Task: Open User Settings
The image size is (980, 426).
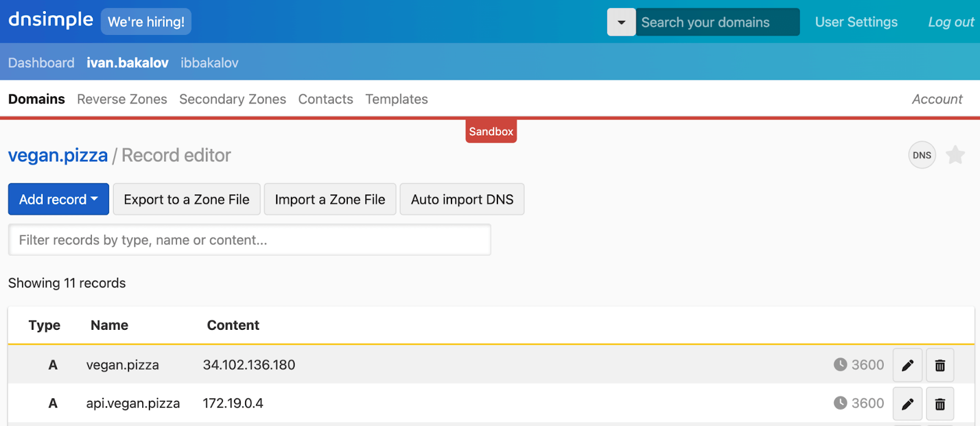Action: (856, 22)
